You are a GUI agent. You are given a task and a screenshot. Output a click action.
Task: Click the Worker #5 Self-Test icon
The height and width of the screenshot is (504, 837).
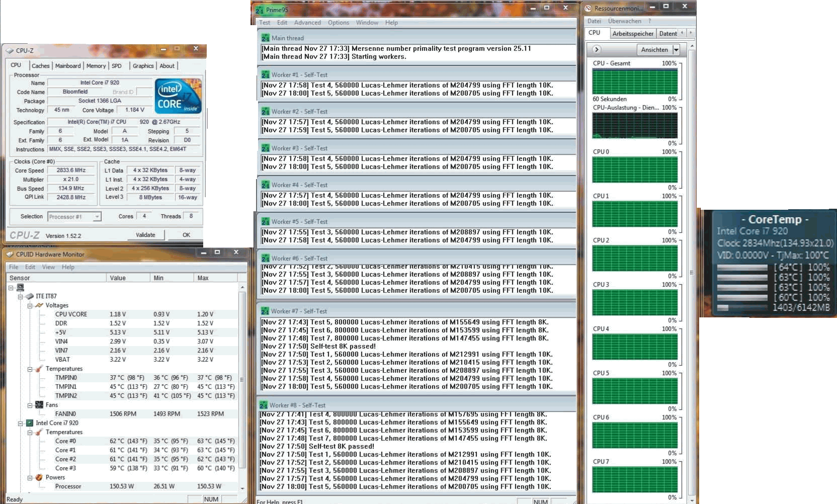pyautogui.click(x=266, y=221)
